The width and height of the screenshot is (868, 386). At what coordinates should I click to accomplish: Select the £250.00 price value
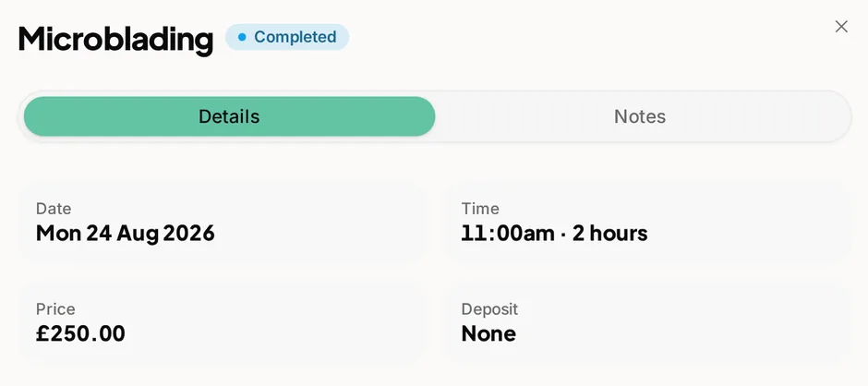[x=81, y=333]
